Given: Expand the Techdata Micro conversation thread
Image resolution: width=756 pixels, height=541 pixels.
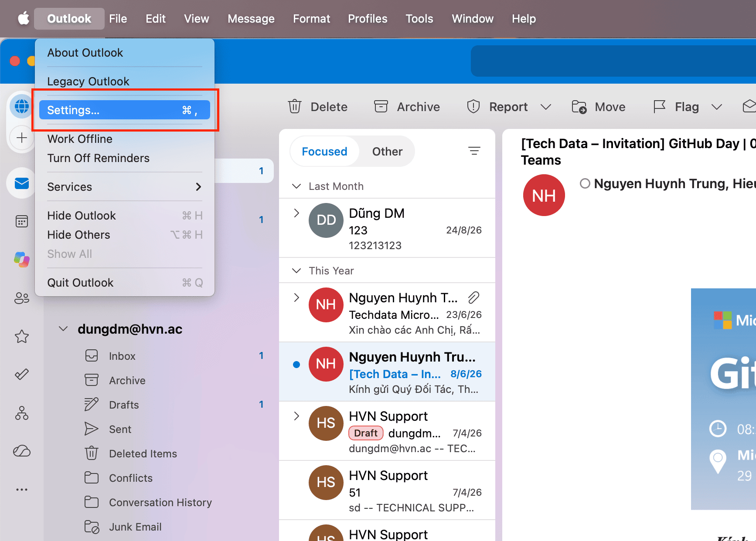Looking at the screenshot, I should pyautogui.click(x=296, y=298).
